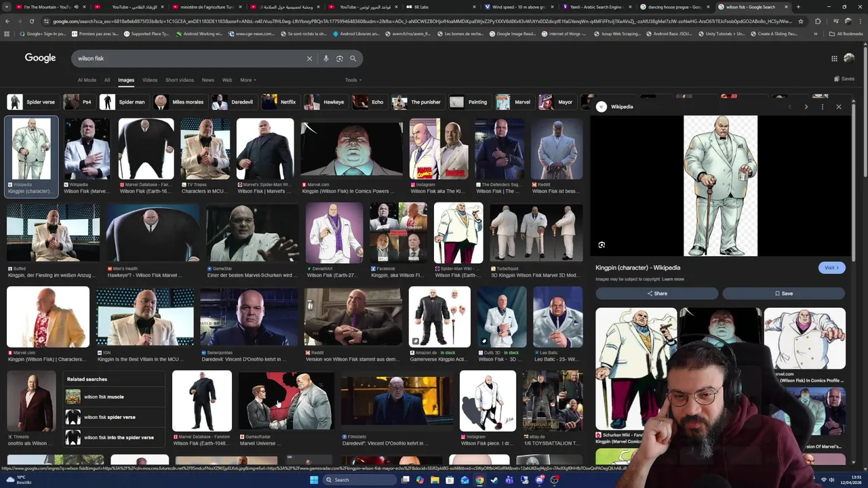Save the previewed Kingpin image
The image size is (868, 488).
[783, 293]
